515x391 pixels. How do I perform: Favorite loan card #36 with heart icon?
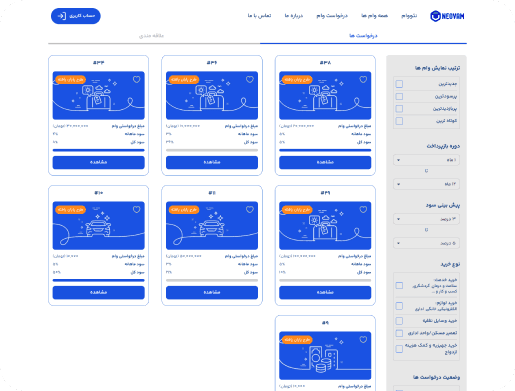point(250,80)
